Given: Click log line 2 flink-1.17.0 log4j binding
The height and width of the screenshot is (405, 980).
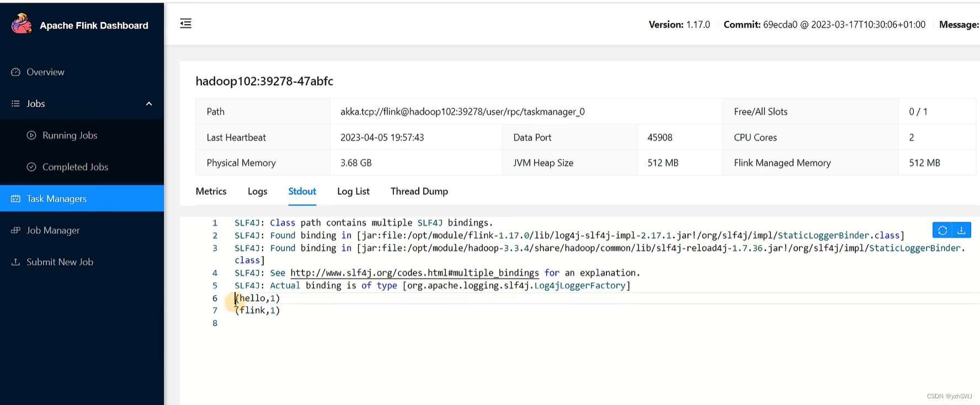Looking at the screenshot, I should (x=569, y=236).
